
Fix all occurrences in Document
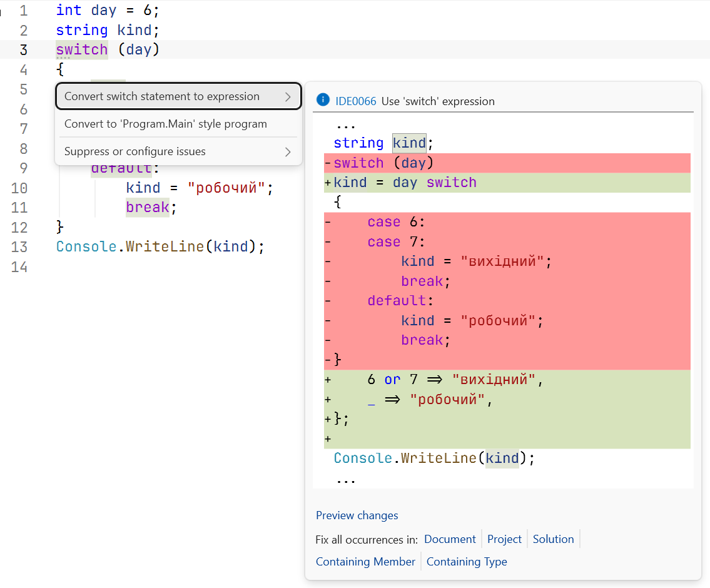click(x=450, y=539)
